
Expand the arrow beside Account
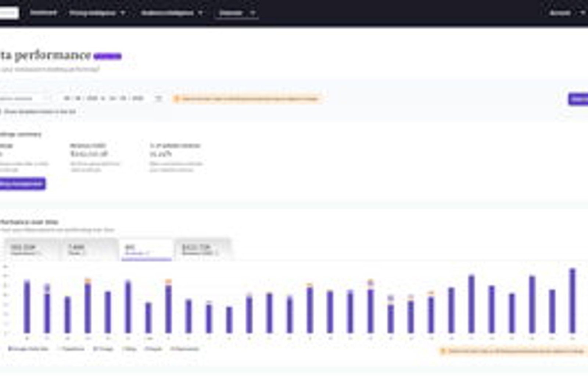pos(583,13)
